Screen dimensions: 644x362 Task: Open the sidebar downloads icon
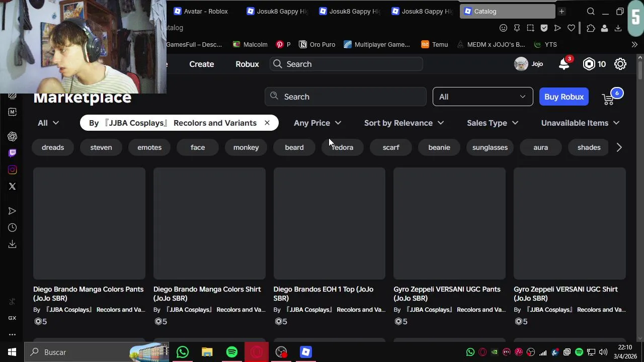13,244
